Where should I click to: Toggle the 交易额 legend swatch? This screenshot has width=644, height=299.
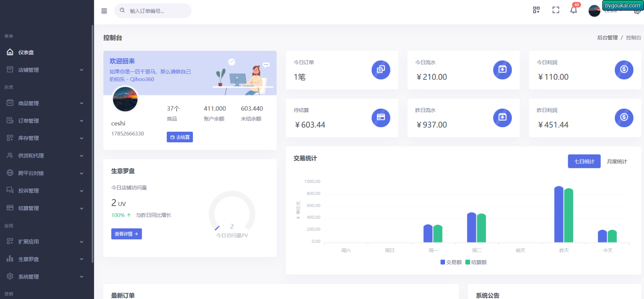point(443,262)
